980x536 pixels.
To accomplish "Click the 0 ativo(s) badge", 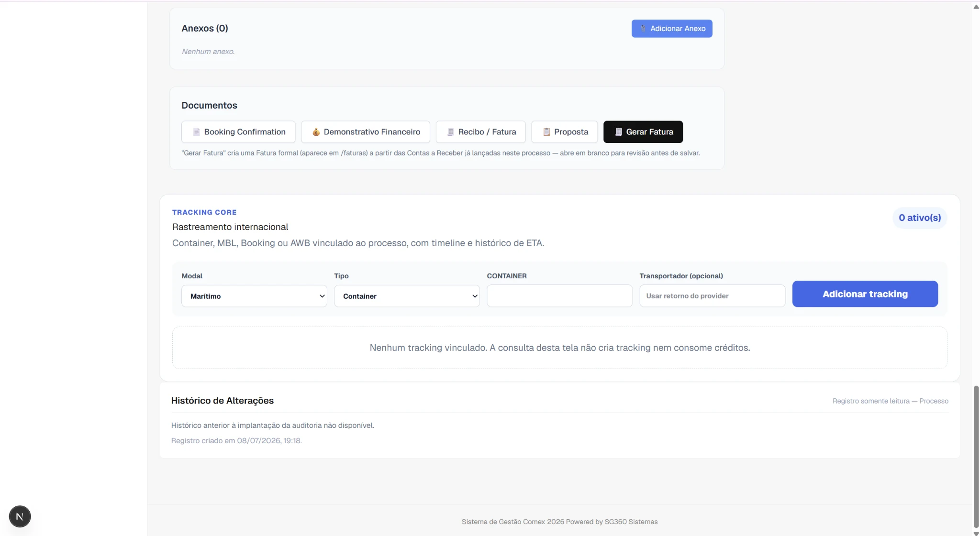I will pyautogui.click(x=920, y=218).
